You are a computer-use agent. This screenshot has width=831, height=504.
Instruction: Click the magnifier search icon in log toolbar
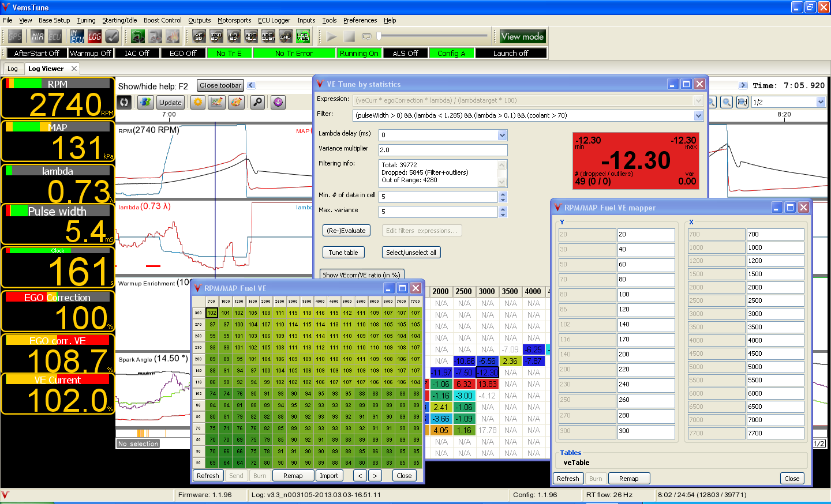[257, 102]
